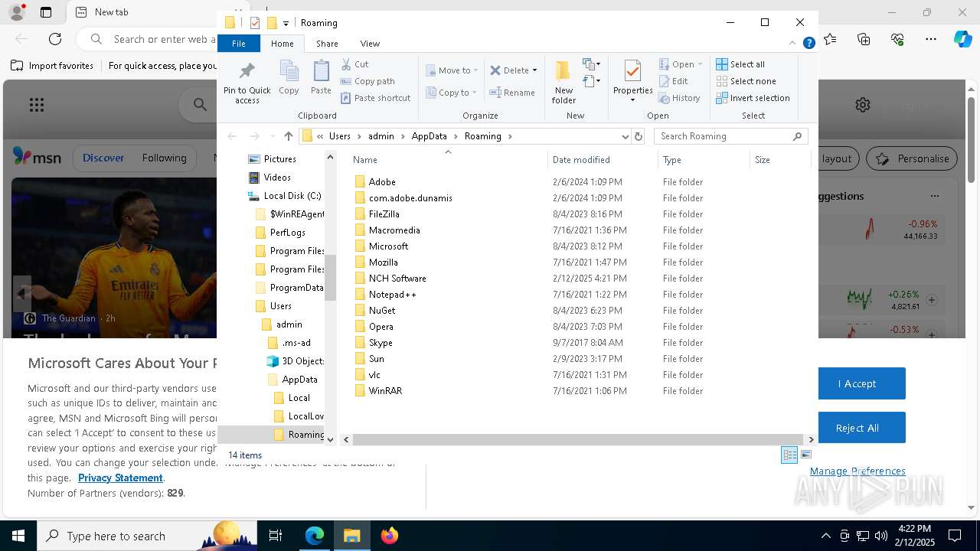The image size is (980, 551).
Task: Refresh the Roaming folder view
Action: (639, 136)
